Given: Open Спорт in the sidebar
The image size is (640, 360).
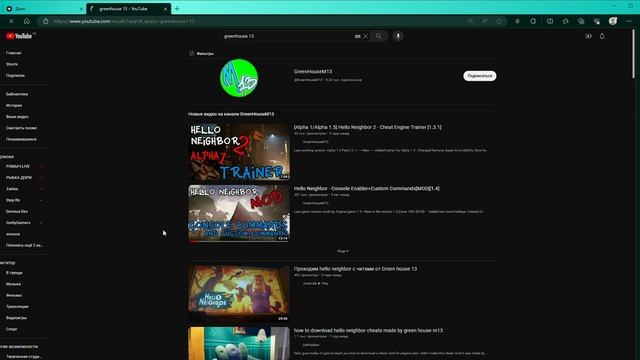Looking at the screenshot, I should point(11,329).
